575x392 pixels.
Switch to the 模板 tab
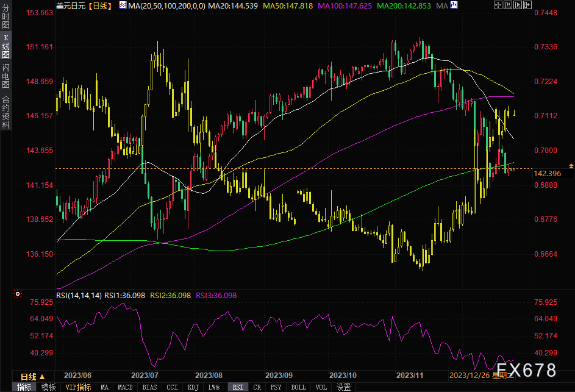[48, 387]
